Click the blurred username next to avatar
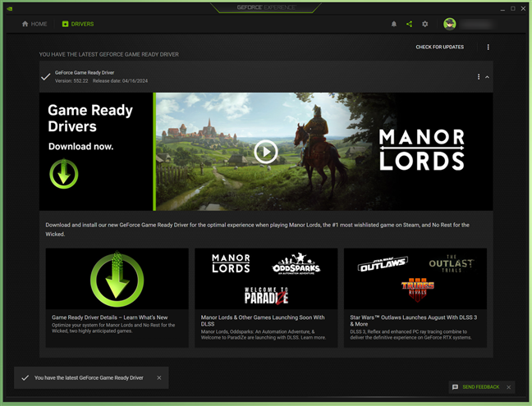The width and height of the screenshot is (532, 406). click(476, 24)
